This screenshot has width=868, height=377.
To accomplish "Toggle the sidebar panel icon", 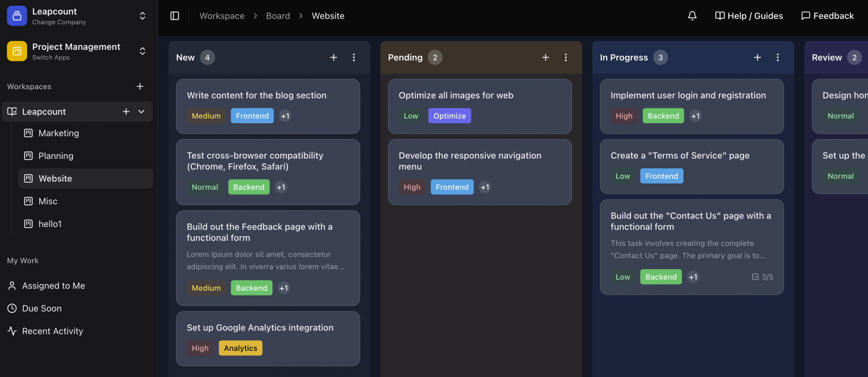I will pyautogui.click(x=175, y=16).
